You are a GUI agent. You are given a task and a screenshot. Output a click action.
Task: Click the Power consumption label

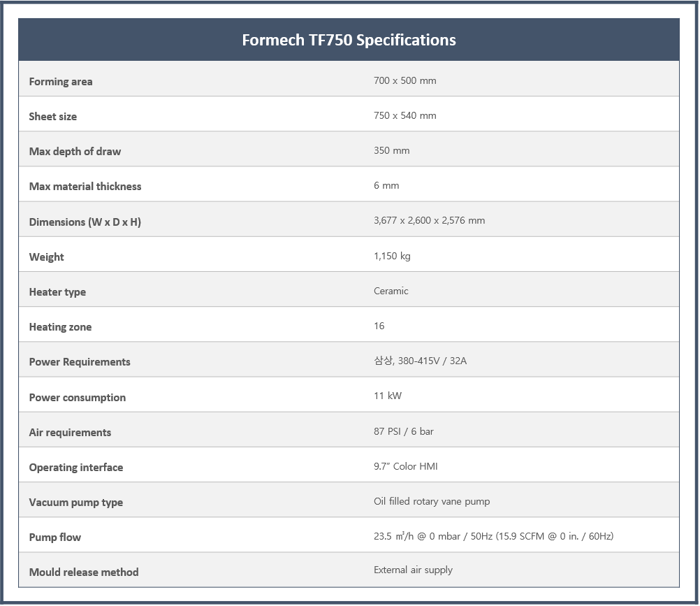tap(78, 398)
